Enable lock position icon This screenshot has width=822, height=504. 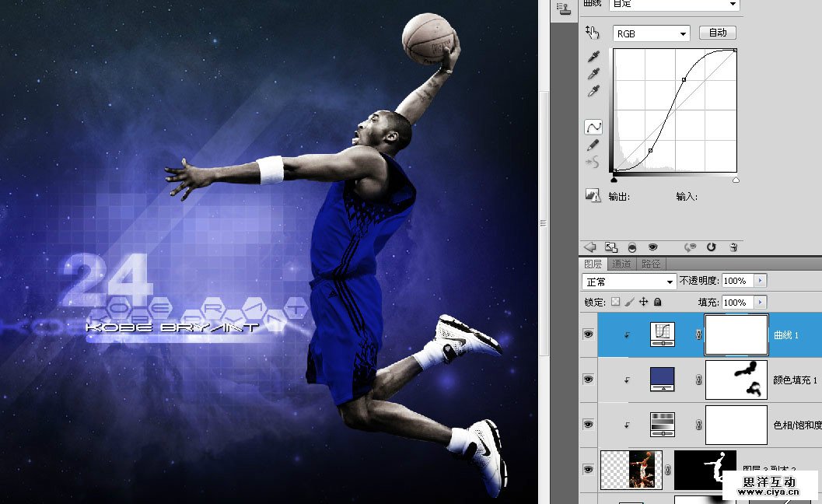coord(644,302)
